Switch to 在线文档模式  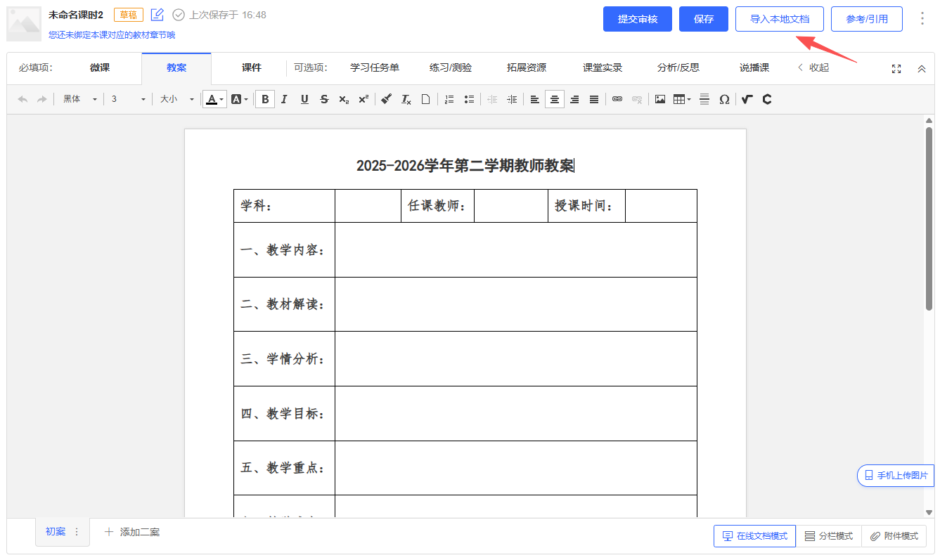754,536
